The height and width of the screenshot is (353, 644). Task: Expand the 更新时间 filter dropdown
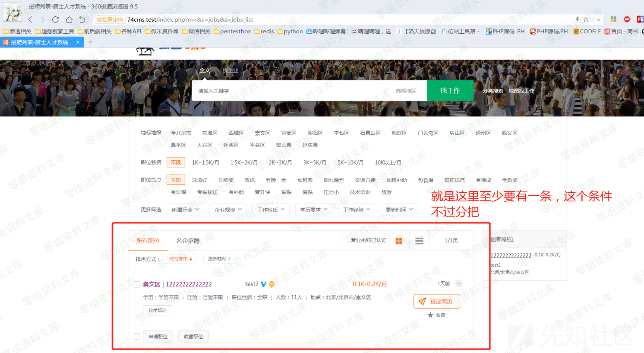pos(399,210)
